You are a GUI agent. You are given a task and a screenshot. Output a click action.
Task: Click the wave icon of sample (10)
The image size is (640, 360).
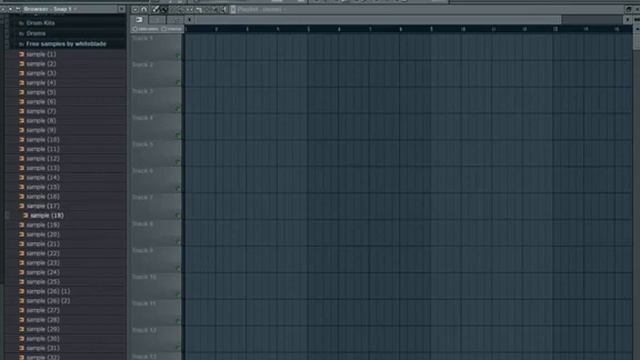(x=22, y=140)
